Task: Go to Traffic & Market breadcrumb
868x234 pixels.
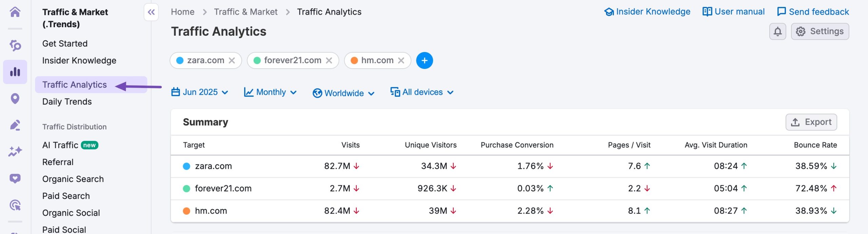Action: pyautogui.click(x=246, y=12)
